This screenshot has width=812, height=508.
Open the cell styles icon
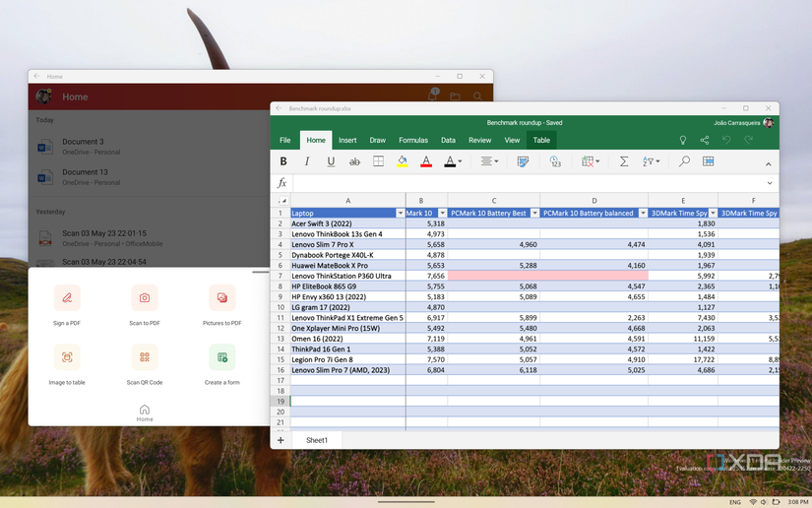tap(523, 161)
